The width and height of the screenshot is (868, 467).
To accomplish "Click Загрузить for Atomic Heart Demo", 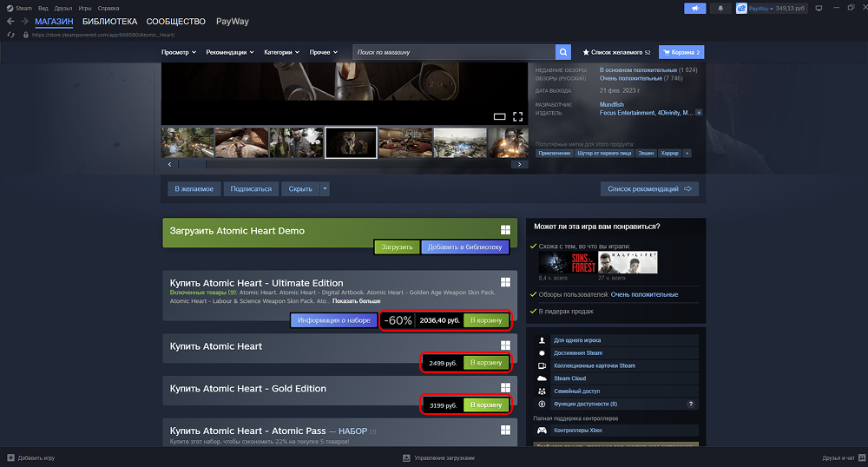I will (397, 247).
